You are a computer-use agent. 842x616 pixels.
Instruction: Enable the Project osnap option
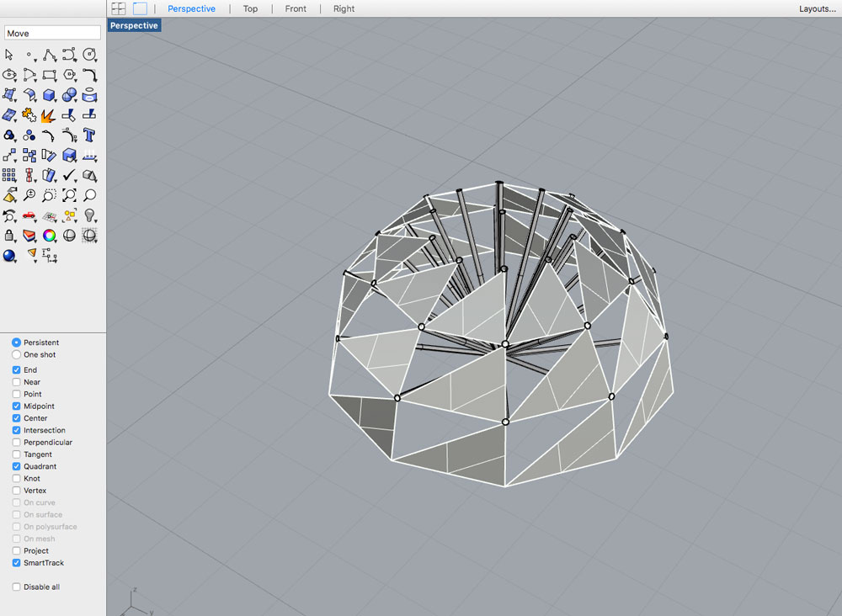tap(16, 551)
